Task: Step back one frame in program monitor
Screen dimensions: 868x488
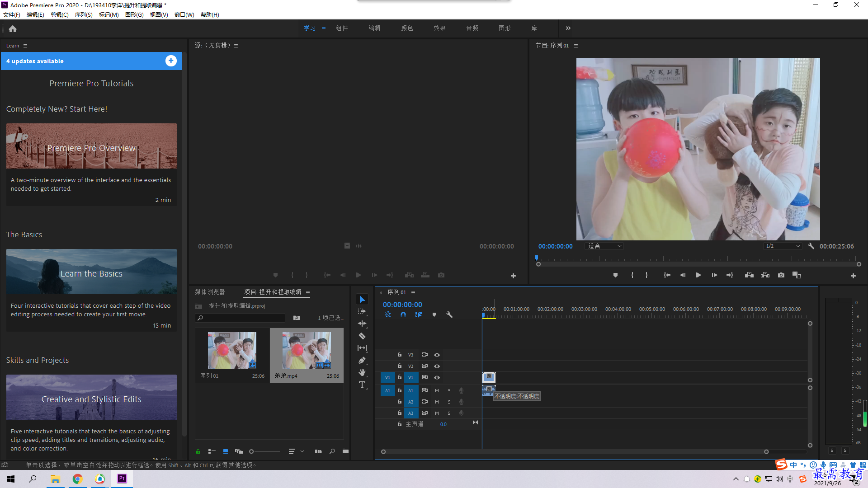Action: (683, 275)
